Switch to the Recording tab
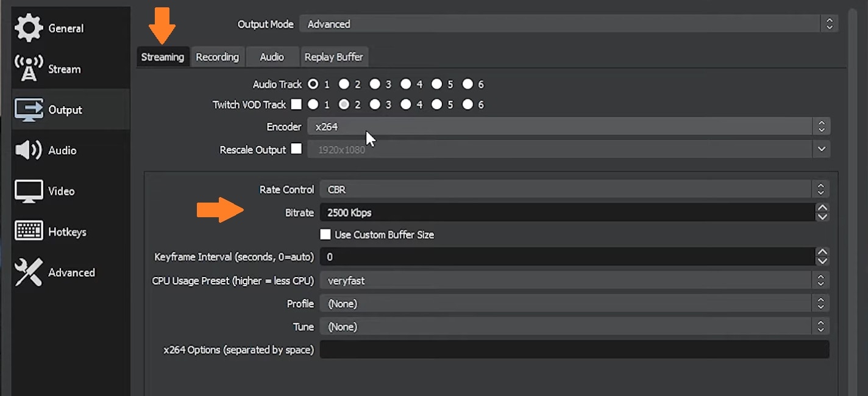This screenshot has width=868, height=396. pos(217,57)
